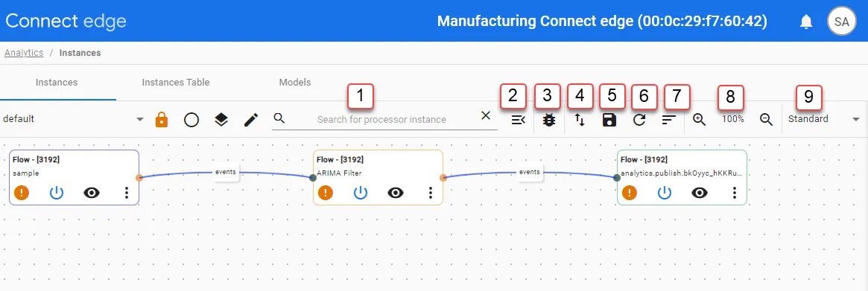The width and height of the screenshot is (868, 291).
Task: Click the input port of analytics.publish node
Action: (x=616, y=178)
